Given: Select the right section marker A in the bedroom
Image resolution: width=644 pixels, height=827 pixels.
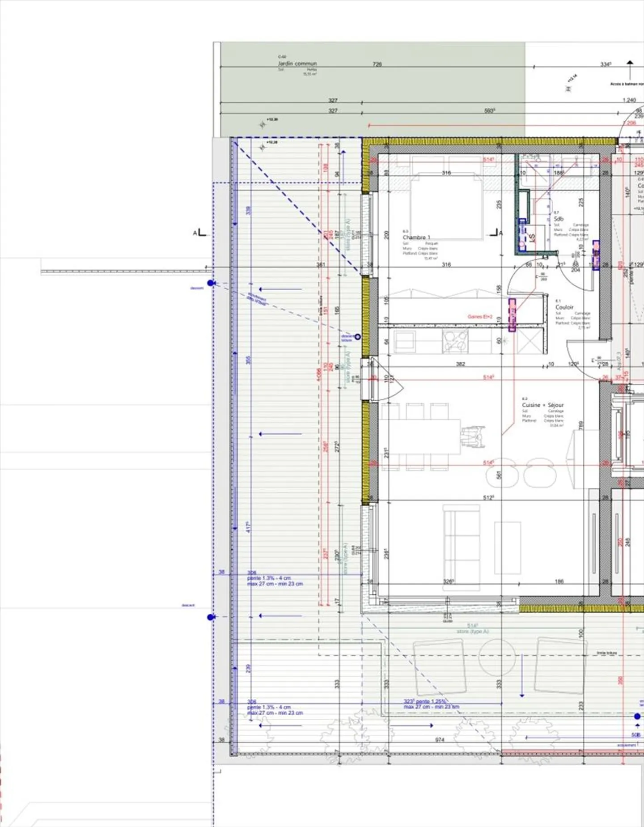Looking at the screenshot, I should (496, 233).
